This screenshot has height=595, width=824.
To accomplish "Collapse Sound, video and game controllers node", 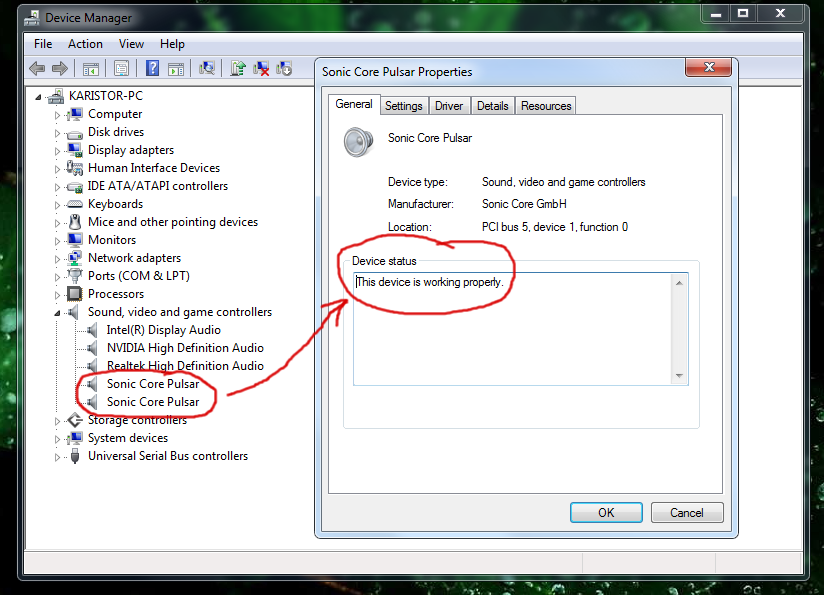I will click(x=57, y=313).
